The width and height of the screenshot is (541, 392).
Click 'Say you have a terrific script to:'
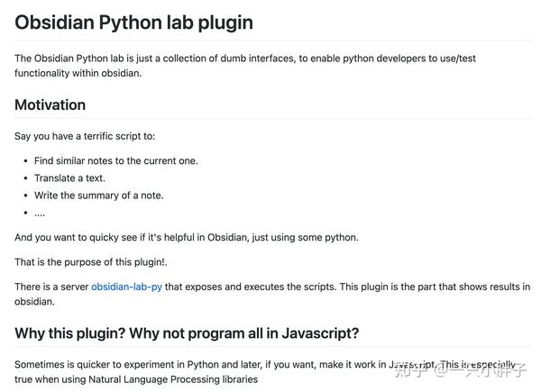(85, 136)
